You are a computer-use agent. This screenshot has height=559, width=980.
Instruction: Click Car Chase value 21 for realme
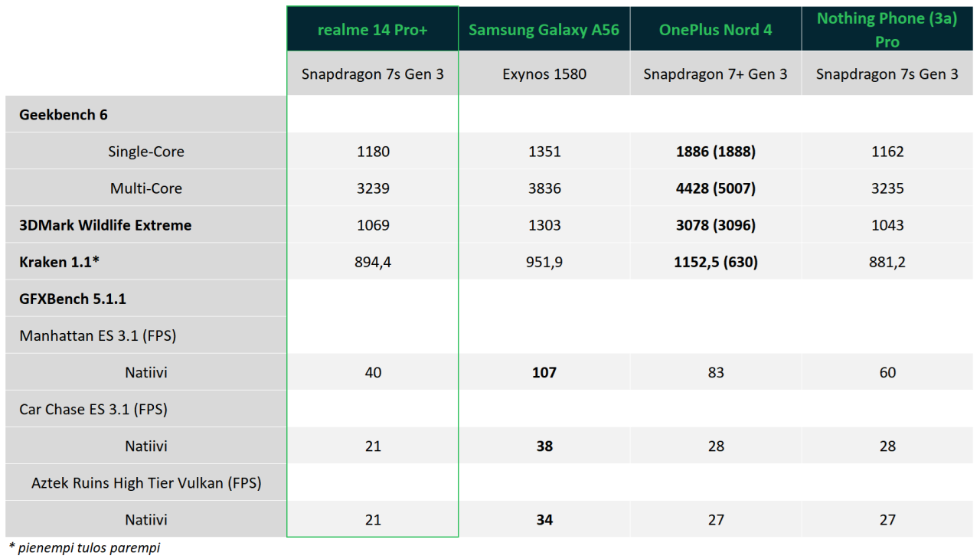coord(373,446)
